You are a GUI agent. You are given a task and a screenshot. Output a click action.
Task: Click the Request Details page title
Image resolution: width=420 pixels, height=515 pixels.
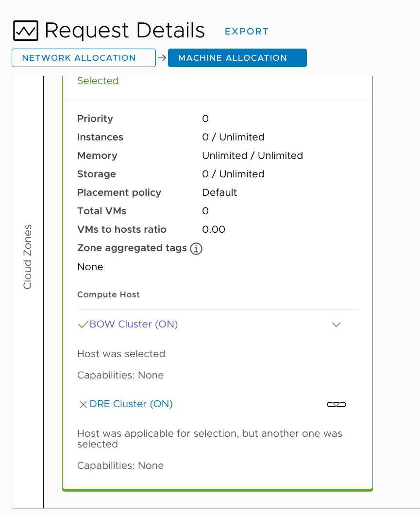pyautogui.click(x=125, y=31)
